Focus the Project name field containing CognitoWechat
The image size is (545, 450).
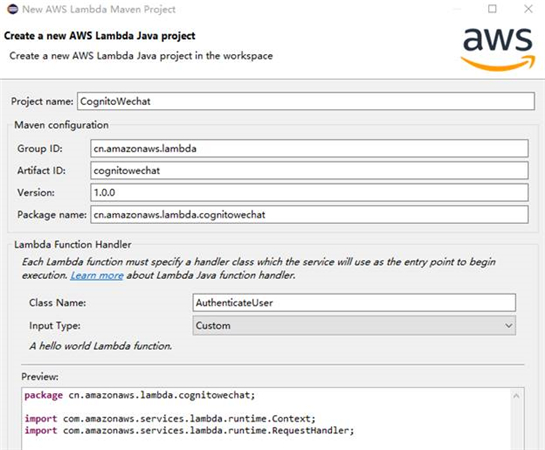(x=306, y=101)
